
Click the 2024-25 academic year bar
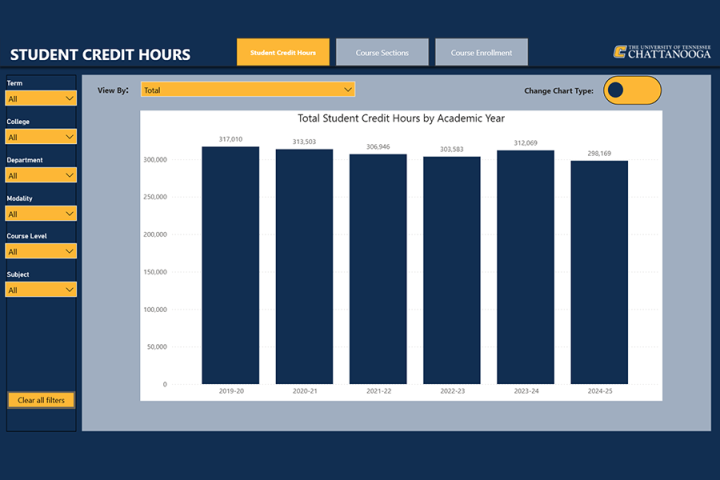pyautogui.click(x=600, y=272)
